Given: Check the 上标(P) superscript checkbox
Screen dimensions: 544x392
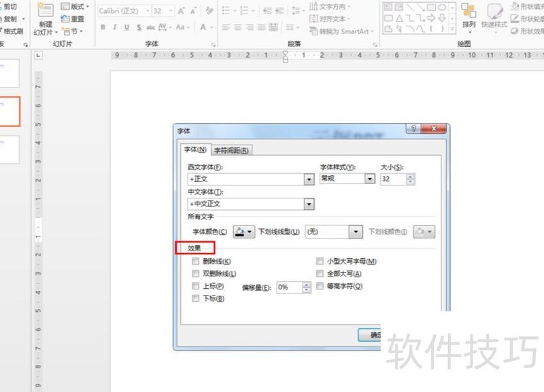Looking at the screenshot, I should coord(196,286).
